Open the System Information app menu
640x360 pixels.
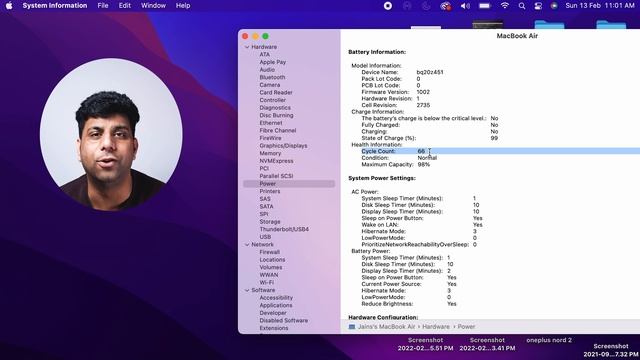pos(55,6)
